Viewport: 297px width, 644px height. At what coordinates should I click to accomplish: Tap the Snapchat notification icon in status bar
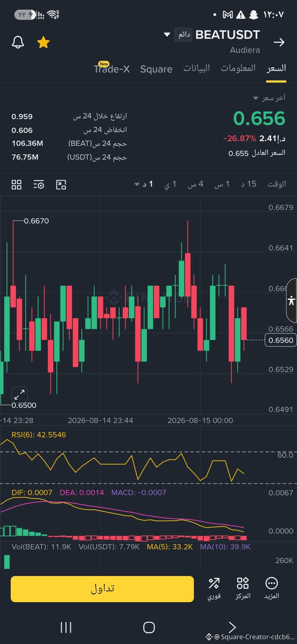tap(254, 15)
